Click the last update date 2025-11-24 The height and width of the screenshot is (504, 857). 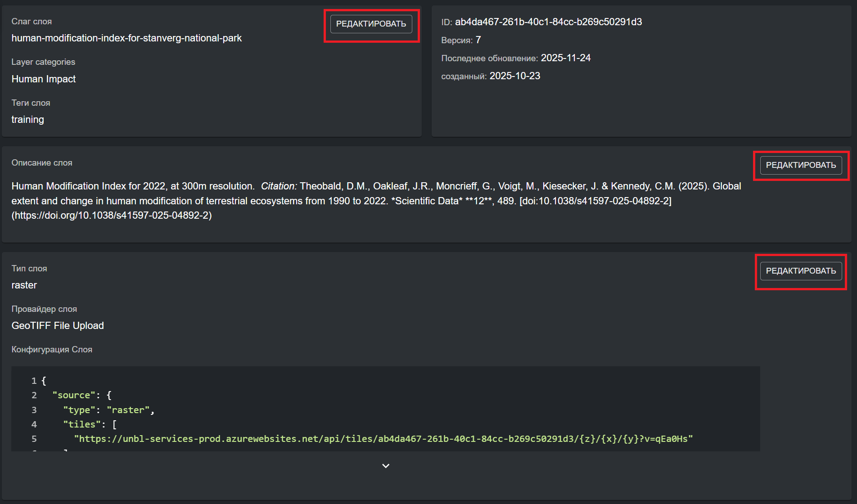point(565,58)
